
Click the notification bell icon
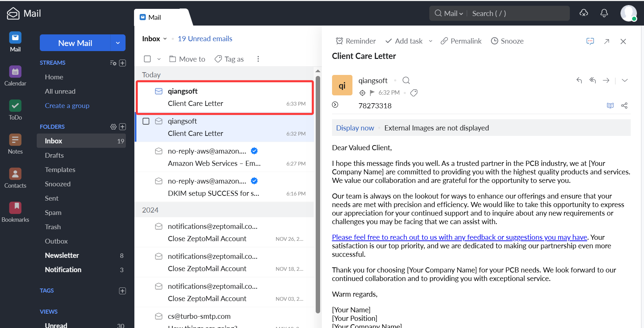pos(604,13)
